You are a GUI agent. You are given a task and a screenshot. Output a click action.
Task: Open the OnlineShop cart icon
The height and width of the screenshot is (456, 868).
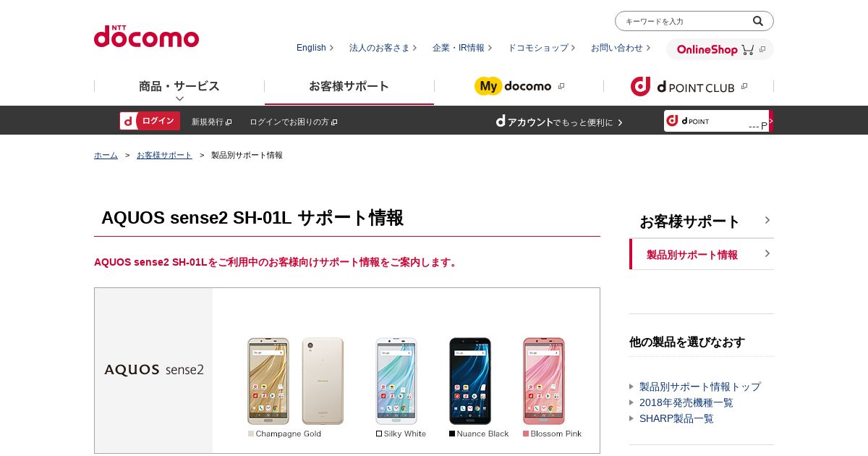point(747,49)
